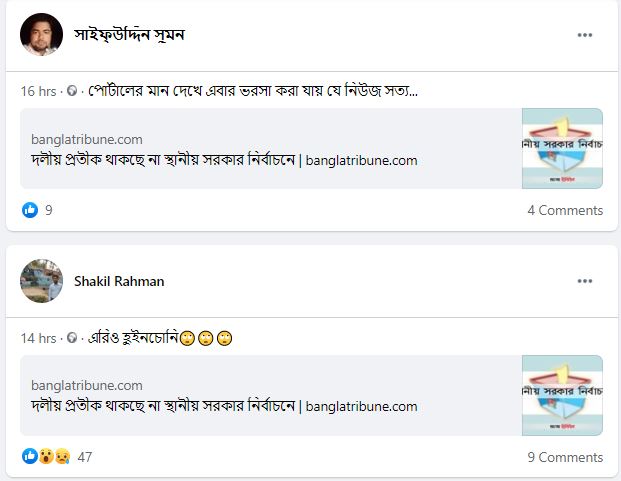Click the 14 hrs timestamp
This screenshot has height=481, width=621.
click(38, 338)
